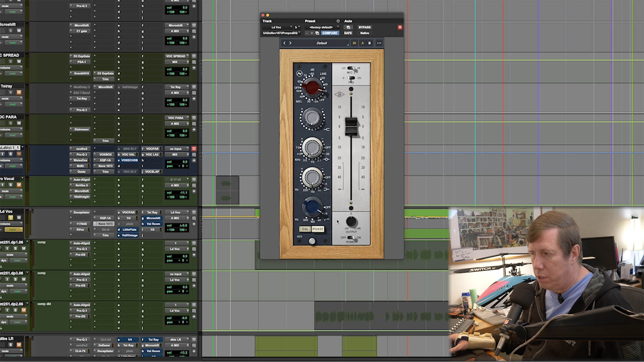Screen dimensions: 644x362
Task: Click the Neve logo circle on 1073 panel
Action: 299,74
